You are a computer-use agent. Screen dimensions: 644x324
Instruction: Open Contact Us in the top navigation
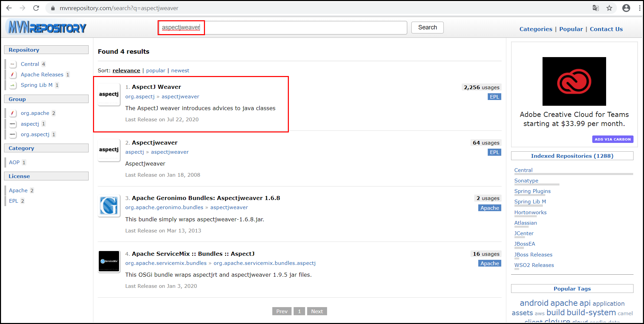[x=606, y=29]
